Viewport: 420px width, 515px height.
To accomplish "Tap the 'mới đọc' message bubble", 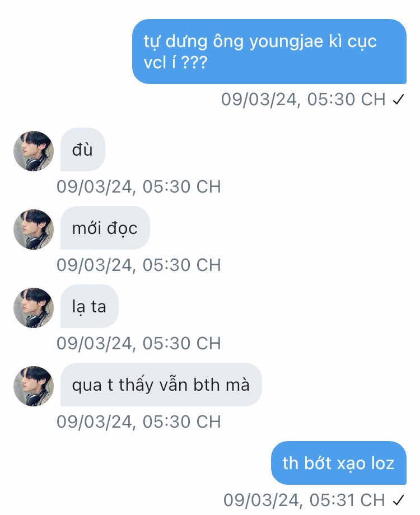I will tap(105, 228).
